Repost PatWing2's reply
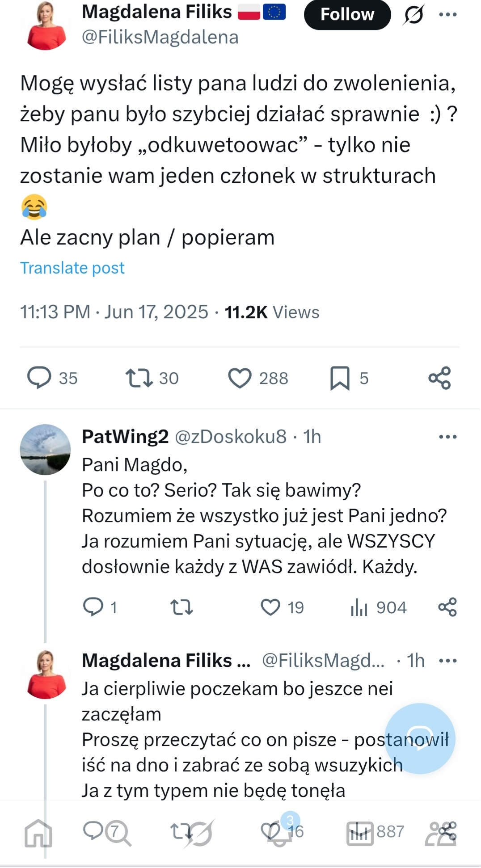The height and width of the screenshot is (868, 481). 181,607
